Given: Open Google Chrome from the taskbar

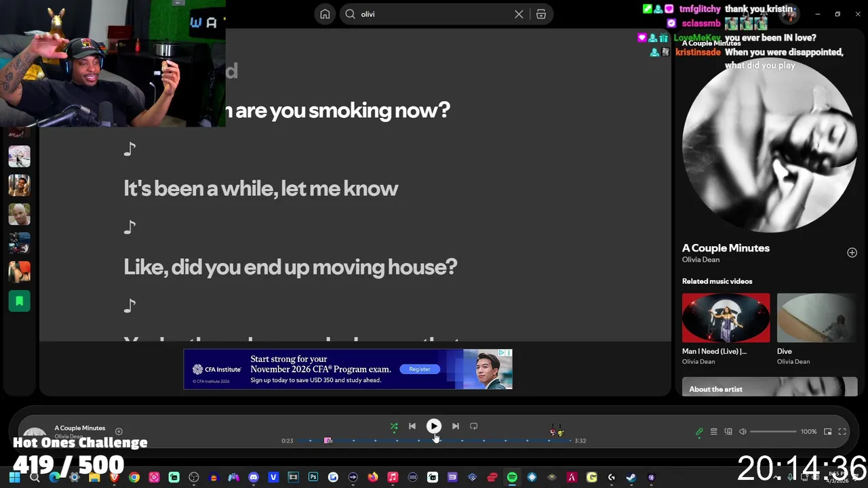Looking at the screenshot, I should point(134,477).
